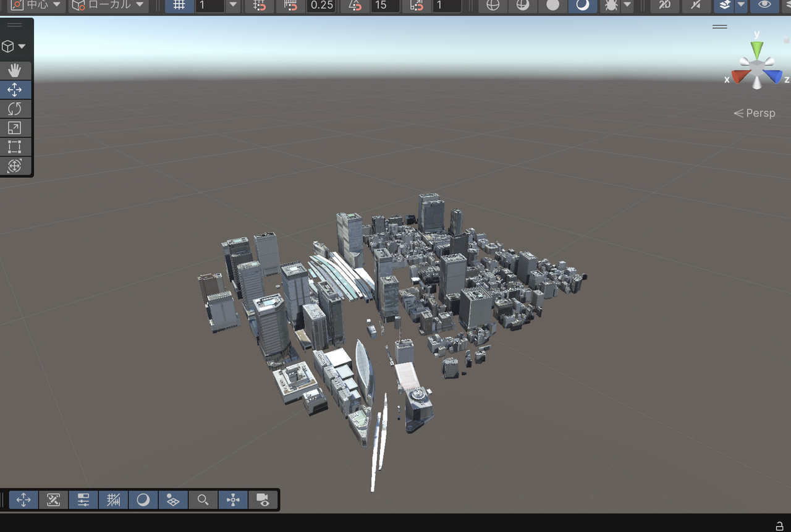This screenshot has width=791, height=532.
Task: Toggle hidden objects eye icon
Action: pyautogui.click(x=765, y=6)
